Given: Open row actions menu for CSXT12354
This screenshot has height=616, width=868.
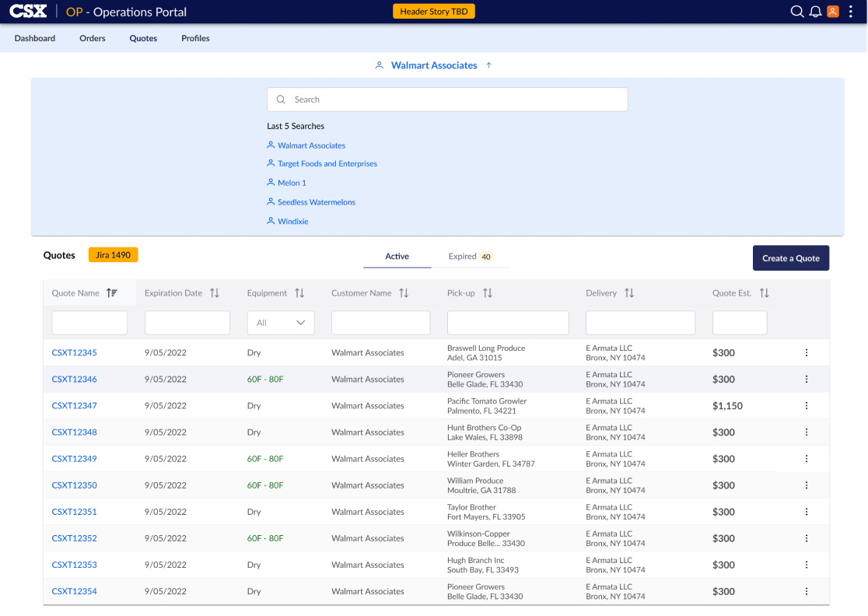Looking at the screenshot, I should [807, 592].
